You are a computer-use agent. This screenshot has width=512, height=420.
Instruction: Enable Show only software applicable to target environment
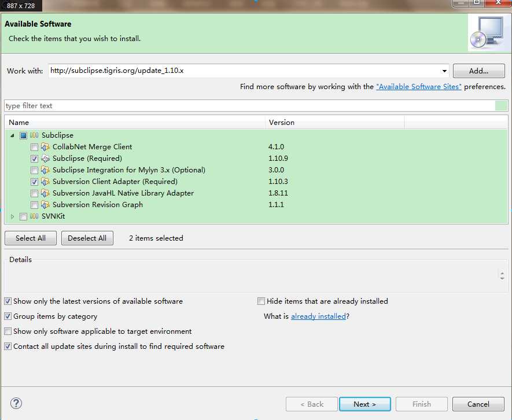[x=8, y=331]
